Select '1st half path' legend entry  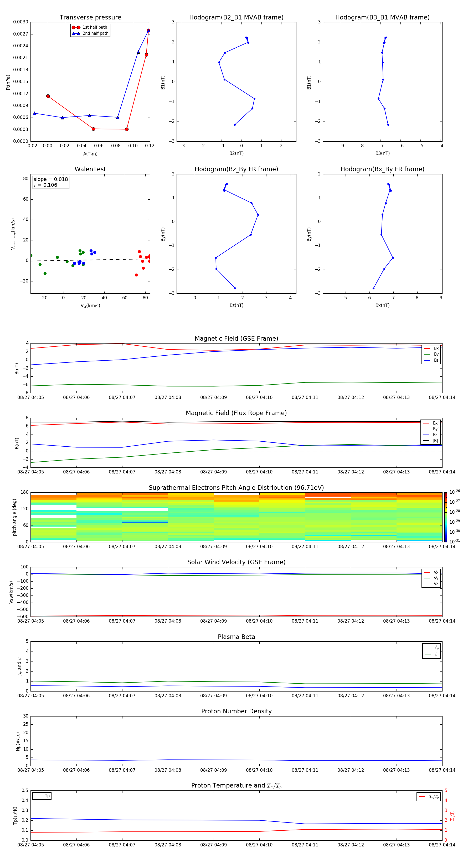(90, 27)
